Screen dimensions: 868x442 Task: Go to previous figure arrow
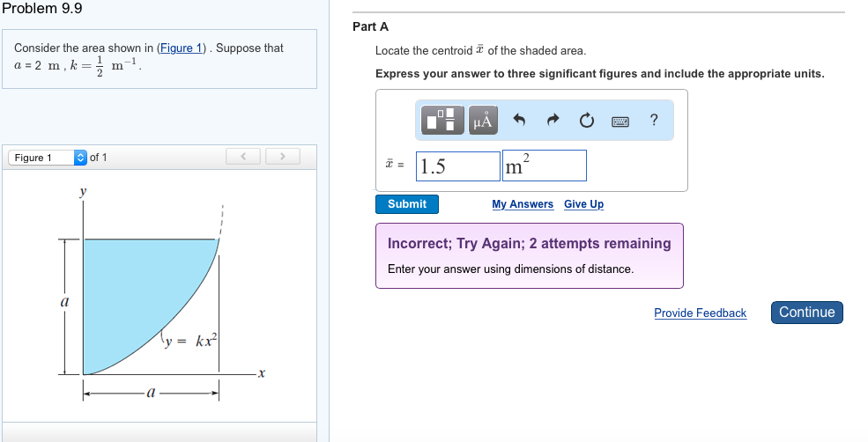point(244,157)
